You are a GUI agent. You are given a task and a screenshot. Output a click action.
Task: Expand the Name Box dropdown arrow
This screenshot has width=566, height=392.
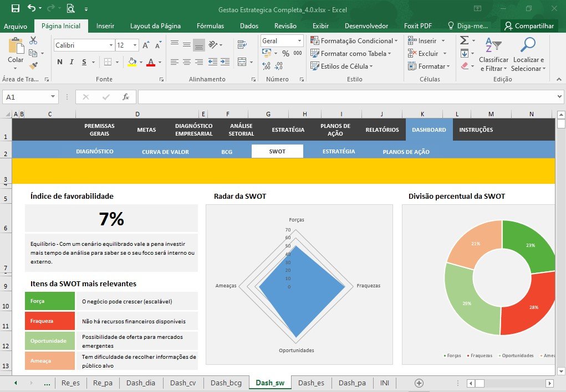pos(53,97)
